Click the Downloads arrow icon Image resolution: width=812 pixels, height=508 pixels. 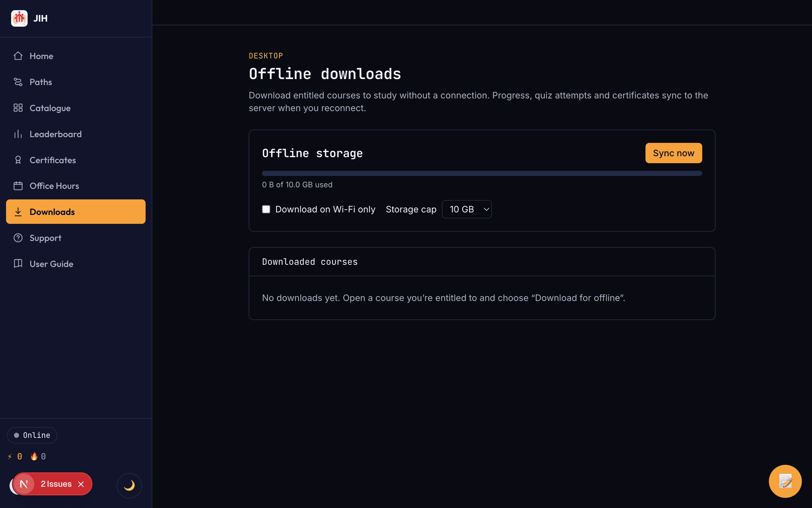coord(18,212)
